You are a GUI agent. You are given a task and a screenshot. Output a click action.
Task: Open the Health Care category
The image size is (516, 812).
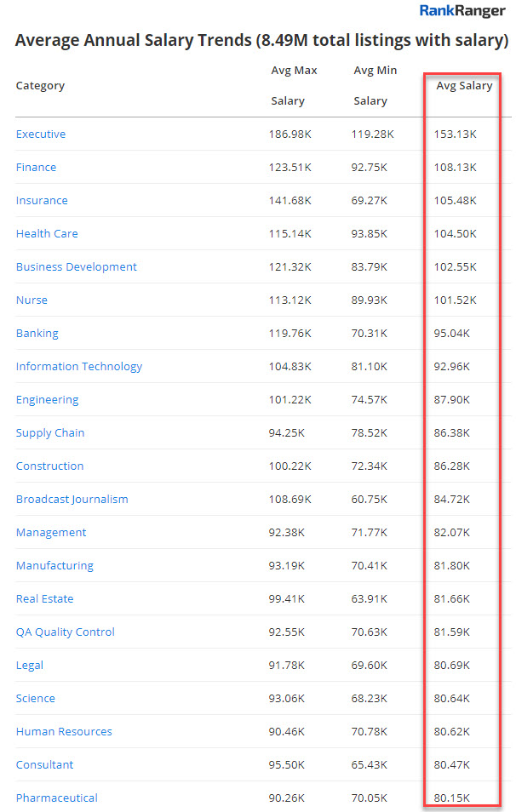click(47, 234)
